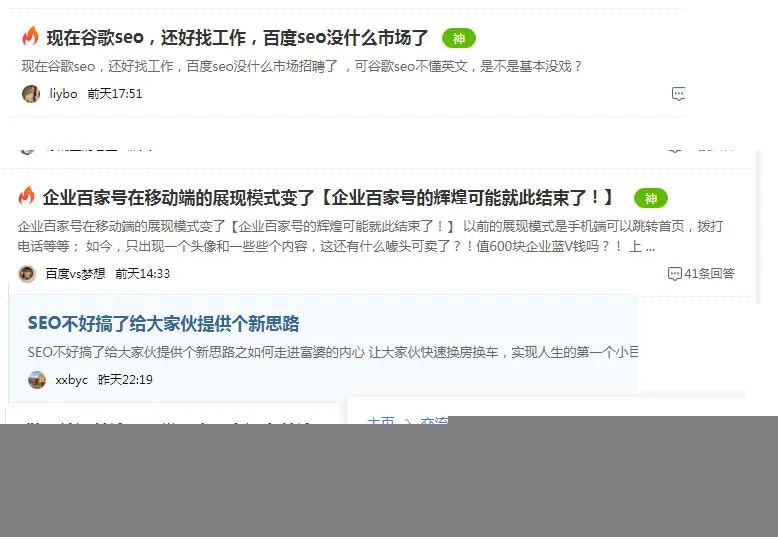
Task: Click the flame icon beside 企业百家号 post
Action: 26,196
